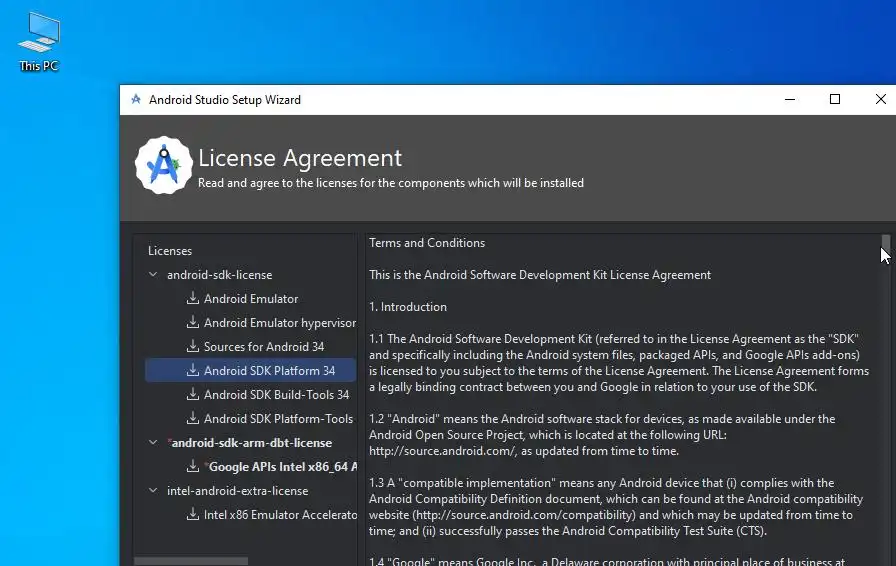Click the '1. Introduction' heading text

(x=408, y=306)
